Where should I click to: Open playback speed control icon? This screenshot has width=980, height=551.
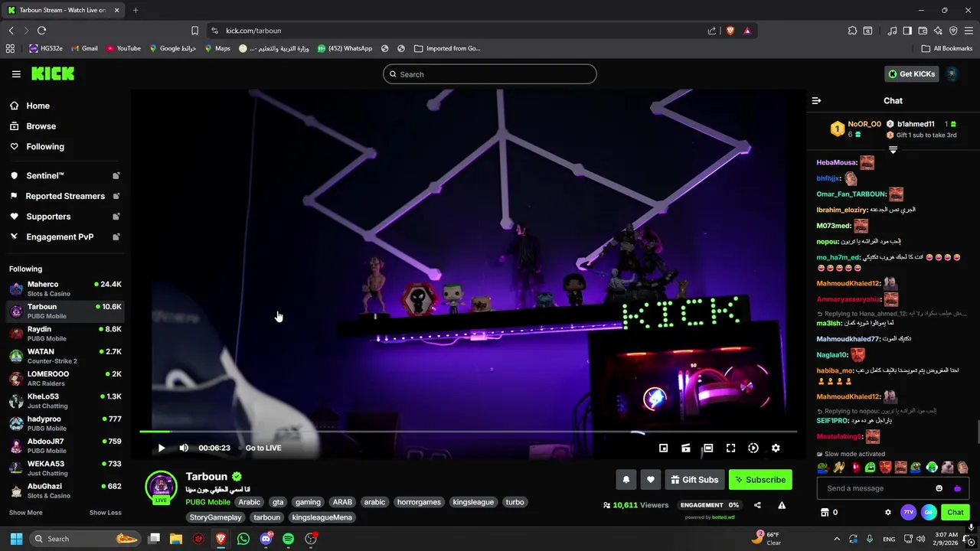[x=753, y=448]
